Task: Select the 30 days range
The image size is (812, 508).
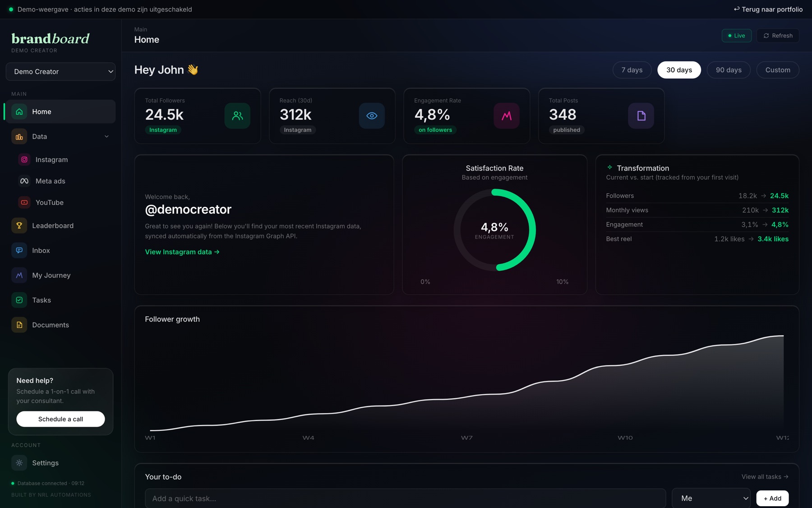Action: pyautogui.click(x=679, y=70)
